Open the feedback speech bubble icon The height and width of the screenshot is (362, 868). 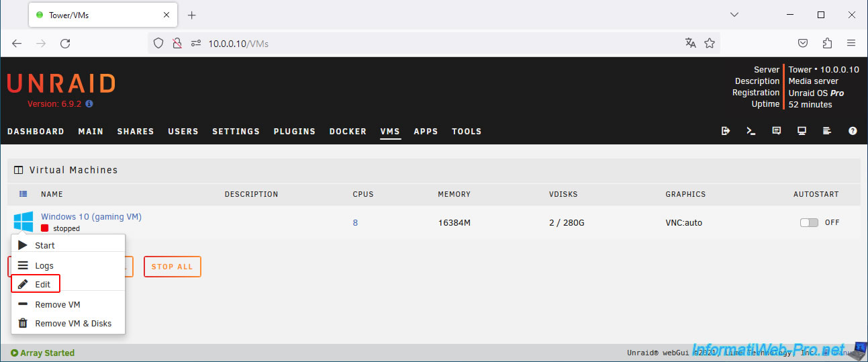click(777, 131)
